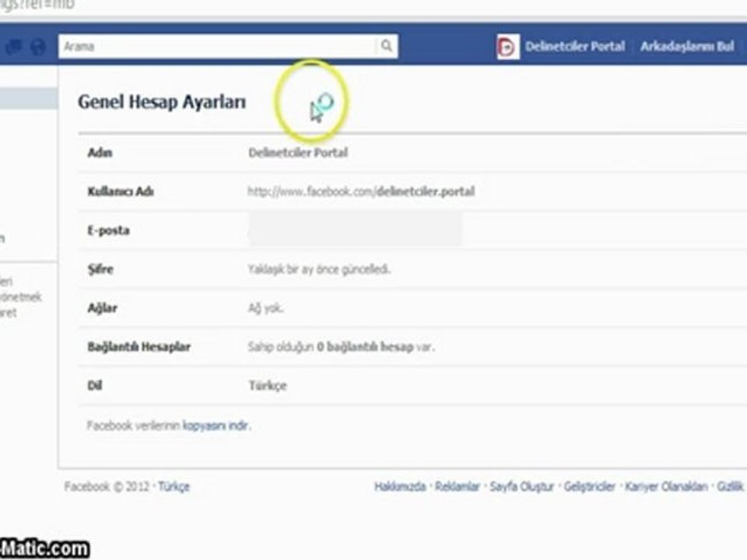The height and width of the screenshot is (560, 747).
Task: Click the browser address bar URL
Action: [x=37, y=5]
